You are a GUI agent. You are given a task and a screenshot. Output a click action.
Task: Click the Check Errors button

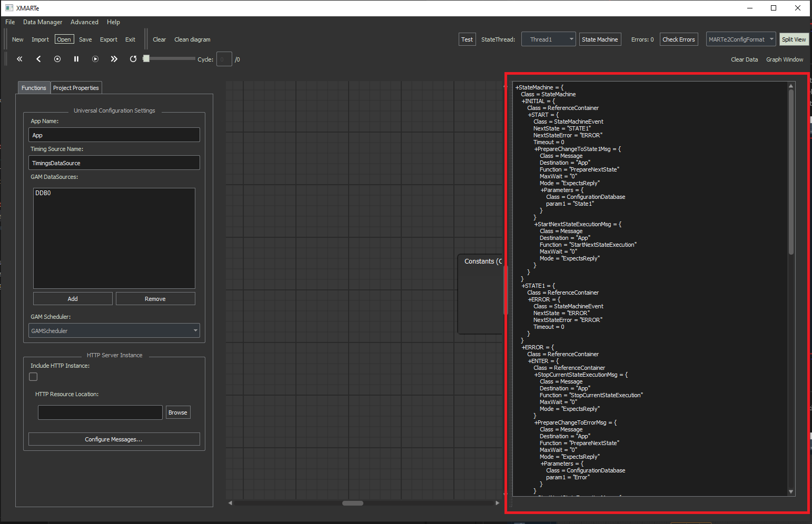pos(678,39)
